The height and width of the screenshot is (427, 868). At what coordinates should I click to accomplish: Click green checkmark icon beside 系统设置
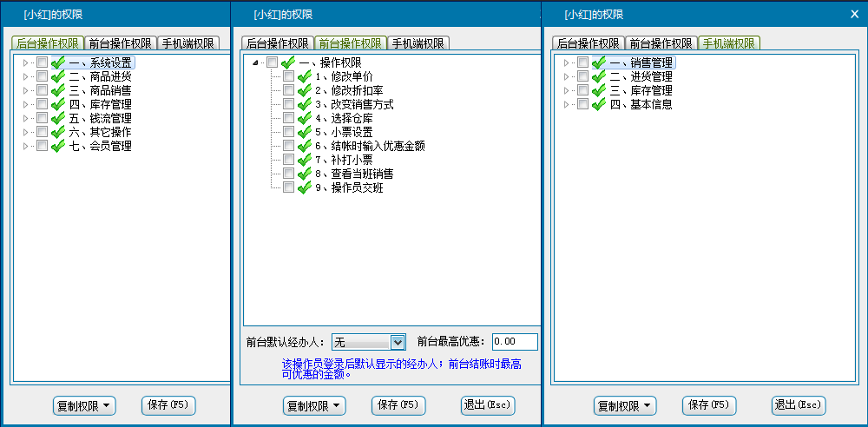[x=58, y=62]
